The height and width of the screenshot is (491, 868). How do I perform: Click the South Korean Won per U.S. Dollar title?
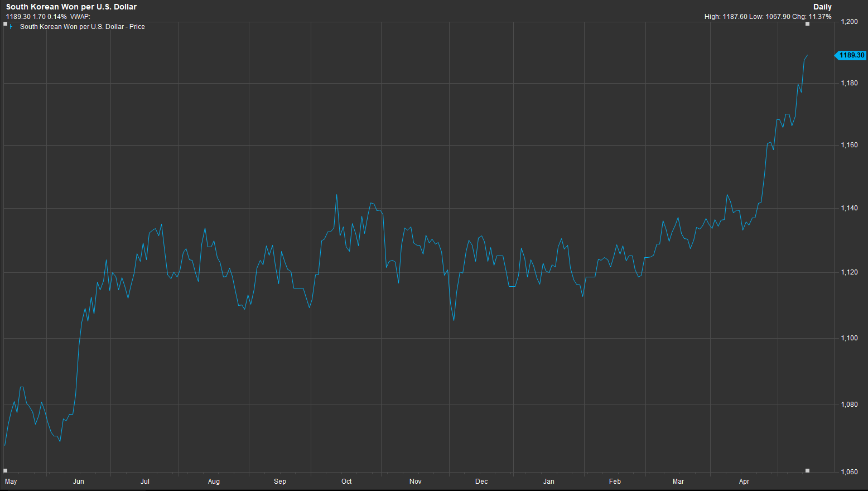tap(70, 7)
